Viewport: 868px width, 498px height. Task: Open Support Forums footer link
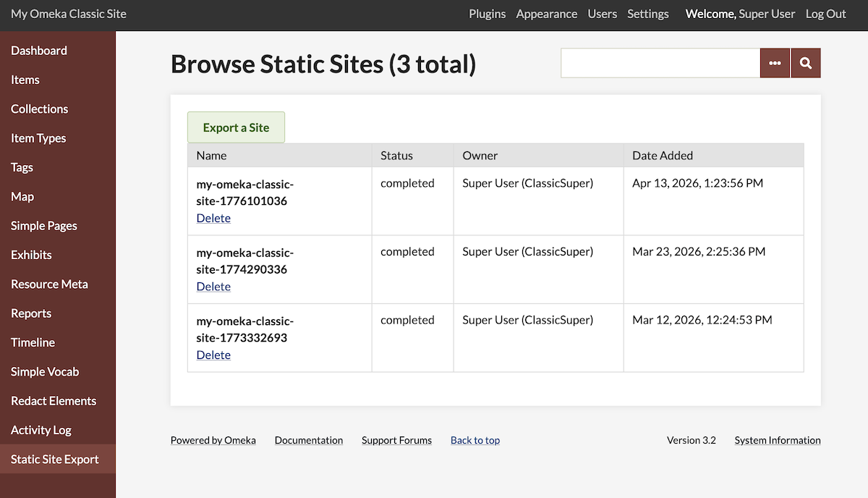[396, 440]
